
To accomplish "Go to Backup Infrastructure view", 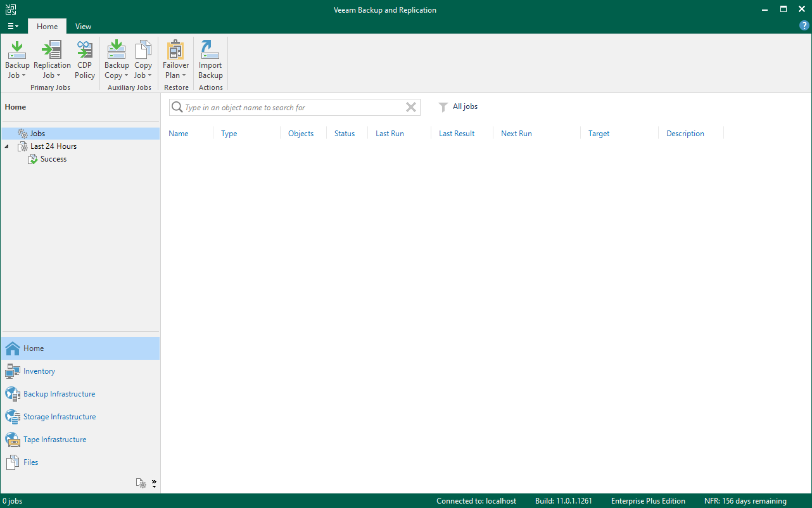I will pos(59,394).
